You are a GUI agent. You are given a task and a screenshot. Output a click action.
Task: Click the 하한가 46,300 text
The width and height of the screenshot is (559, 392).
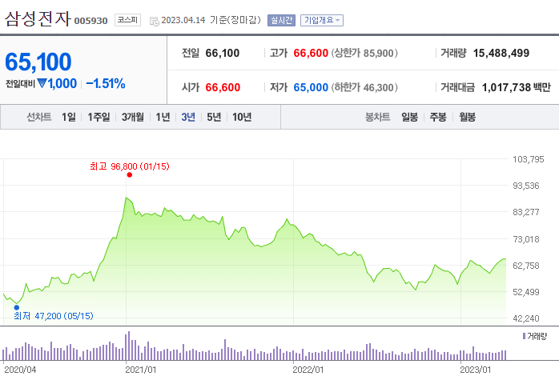pos(364,87)
